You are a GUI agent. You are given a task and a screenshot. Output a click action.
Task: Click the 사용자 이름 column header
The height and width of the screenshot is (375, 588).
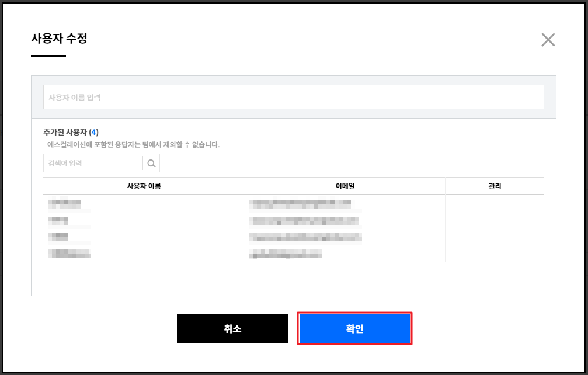point(144,186)
